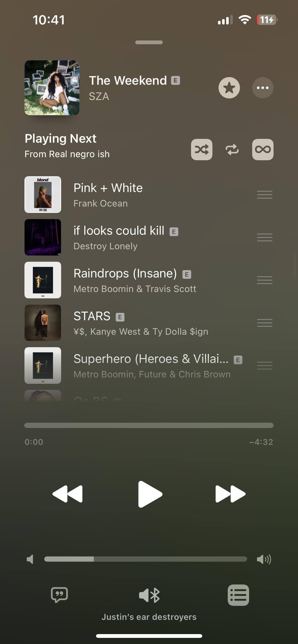Image resolution: width=298 pixels, height=644 pixels.
Task: Tap the low volume speaker icon
Action: tap(30, 559)
